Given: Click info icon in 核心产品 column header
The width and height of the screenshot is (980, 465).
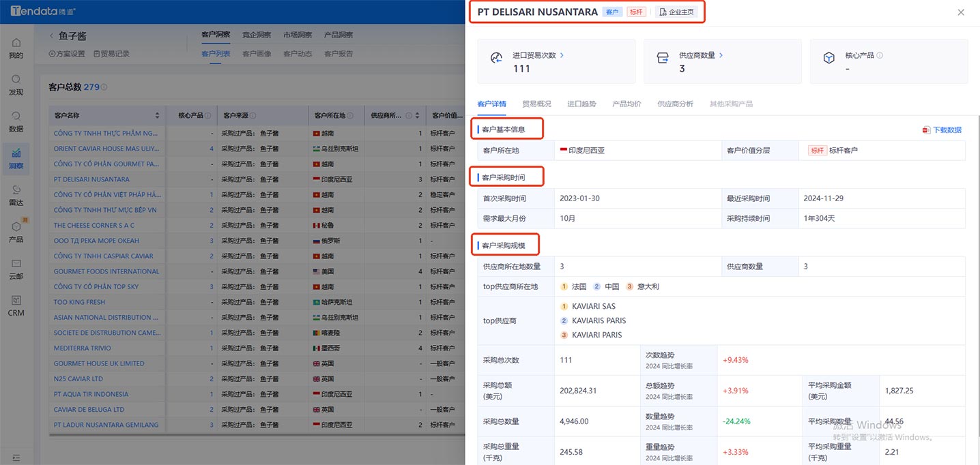Looking at the screenshot, I should (207, 115).
